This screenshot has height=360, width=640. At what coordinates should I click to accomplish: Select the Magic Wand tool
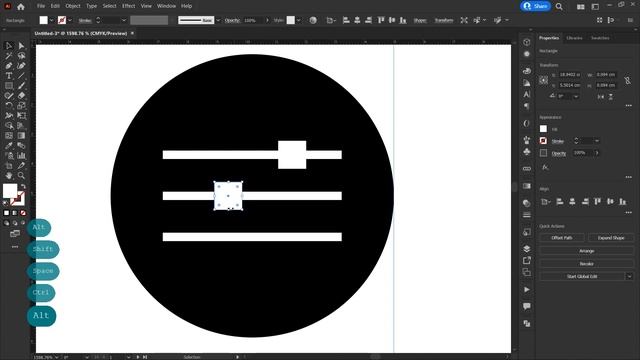(x=9, y=56)
